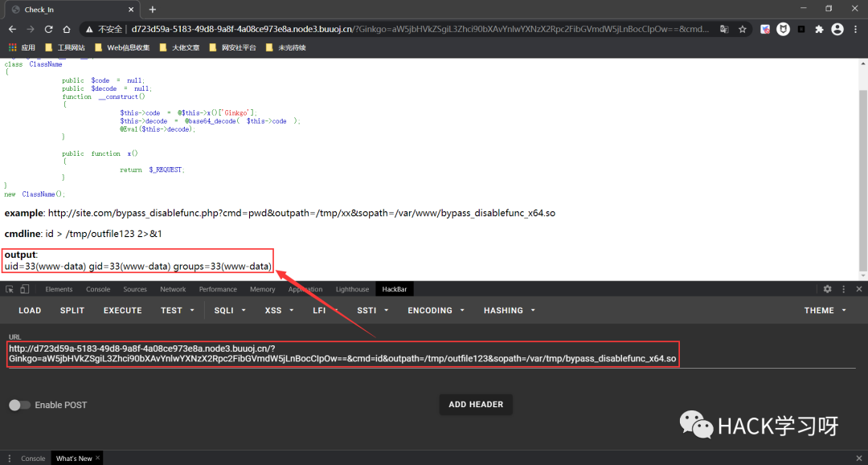868x465 pixels.
Task: Switch to the Memory tab
Action: click(262, 289)
